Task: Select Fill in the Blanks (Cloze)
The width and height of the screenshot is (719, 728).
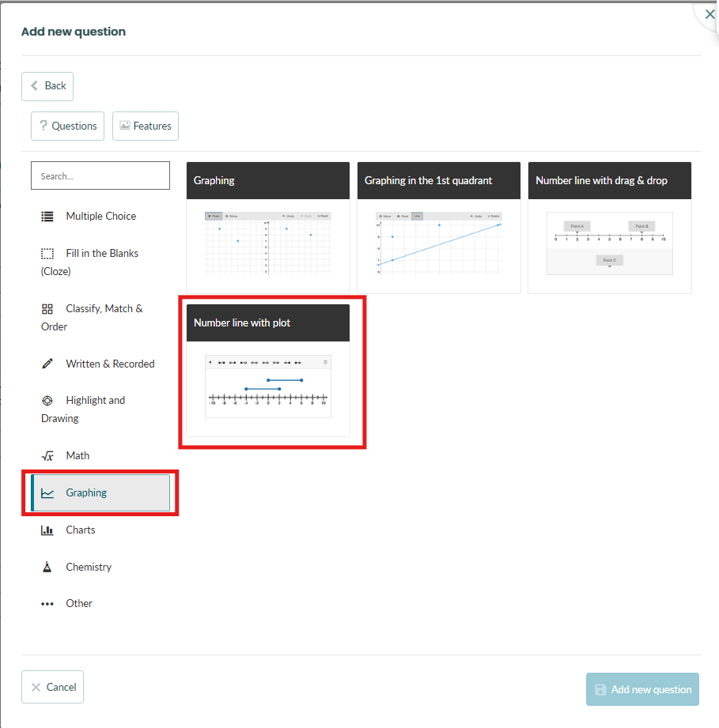Action: coord(100,262)
